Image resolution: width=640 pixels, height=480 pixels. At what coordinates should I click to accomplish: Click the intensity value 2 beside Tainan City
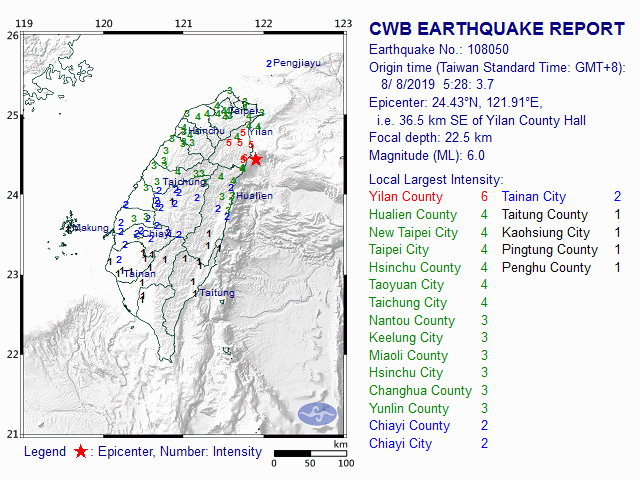tap(617, 197)
